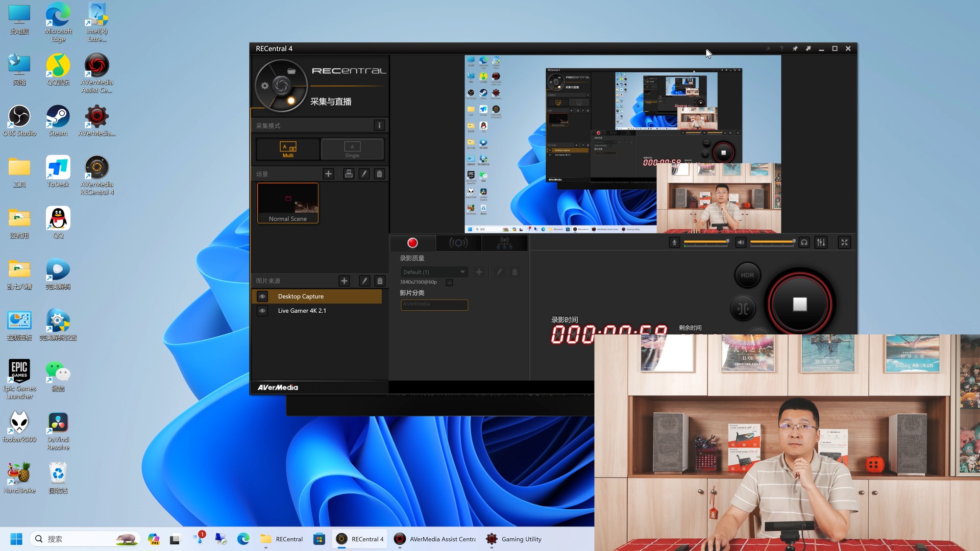
Task: Pin RECentral 4 window on top
Action: pyautogui.click(x=795, y=48)
